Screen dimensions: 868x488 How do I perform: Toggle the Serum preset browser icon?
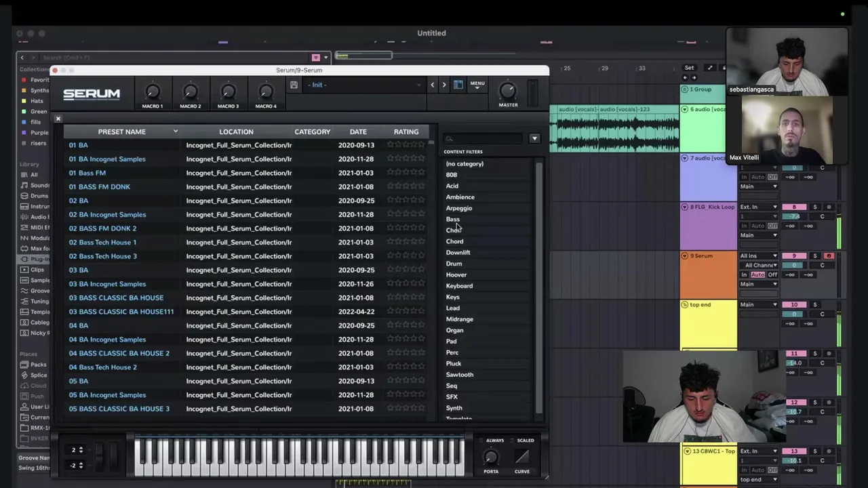[x=458, y=85]
